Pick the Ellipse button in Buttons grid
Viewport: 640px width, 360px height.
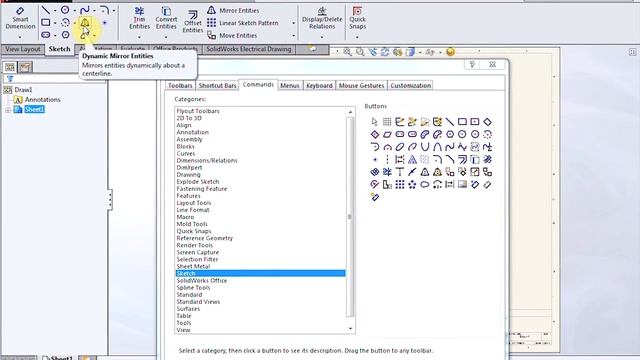click(x=400, y=147)
